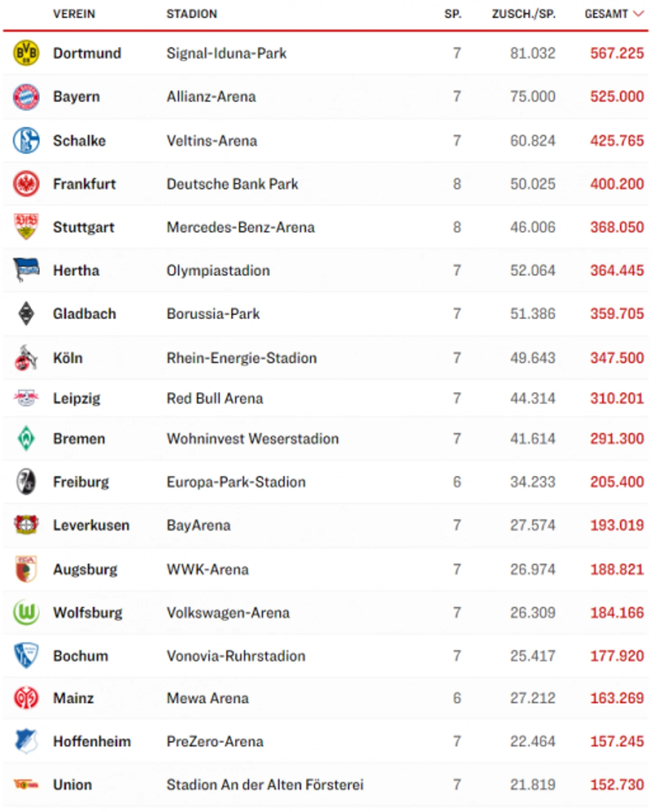Sort table by SP. column header
The image size is (659, 812).
(453, 14)
